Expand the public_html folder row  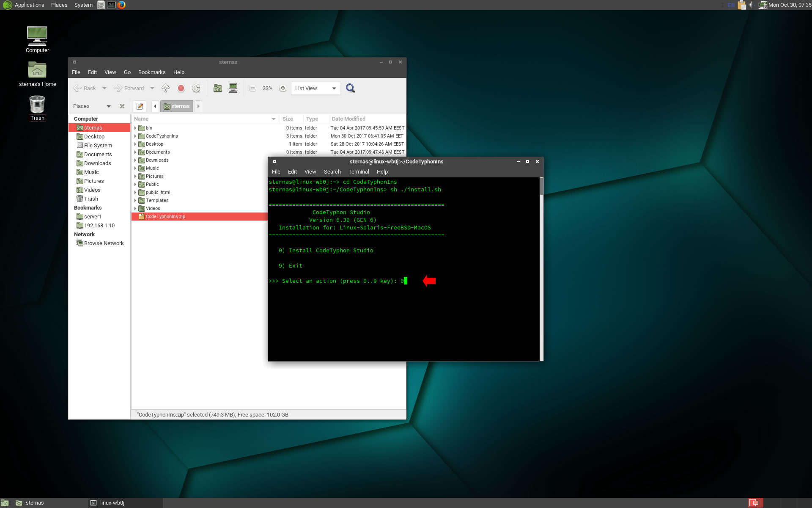[x=135, y=192]
